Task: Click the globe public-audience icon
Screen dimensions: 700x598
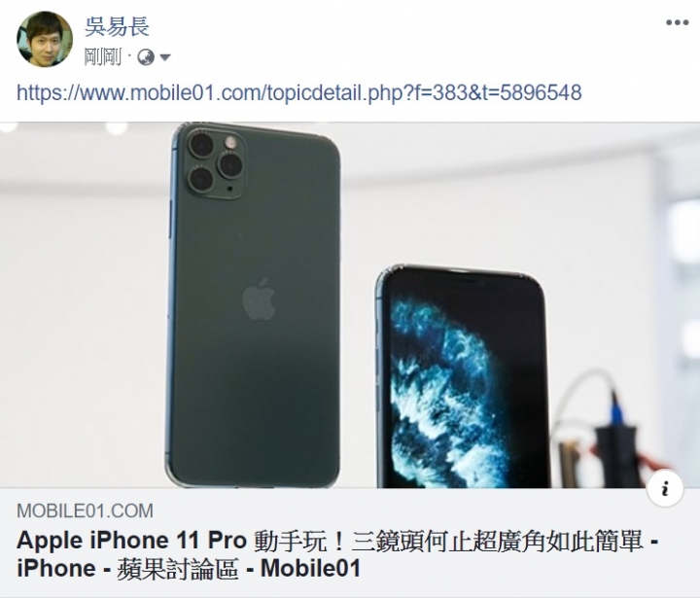Action: point(146,57)
